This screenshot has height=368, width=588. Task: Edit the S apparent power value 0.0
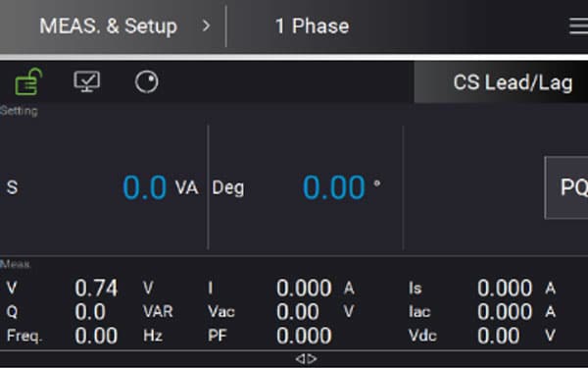click(145, 187)
